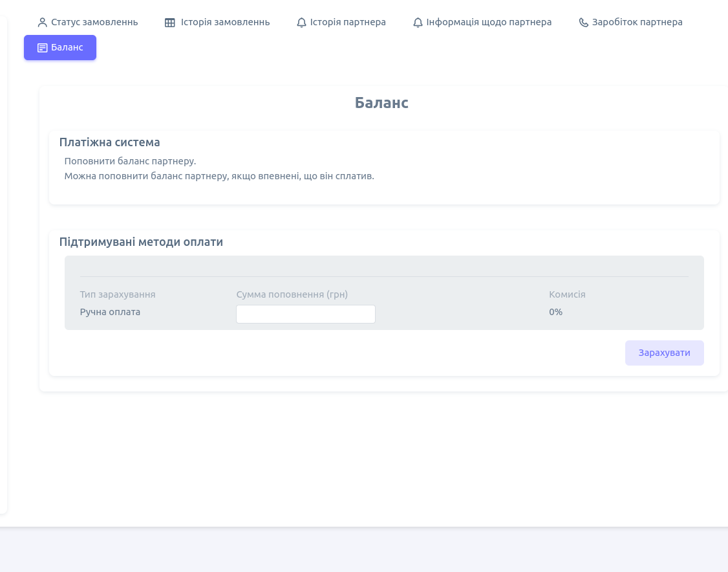Image resolution: width=728 pixels, height=572 pixels.
Task: Click the user icon beside Статус замовленнь
Action: (43, 23)
